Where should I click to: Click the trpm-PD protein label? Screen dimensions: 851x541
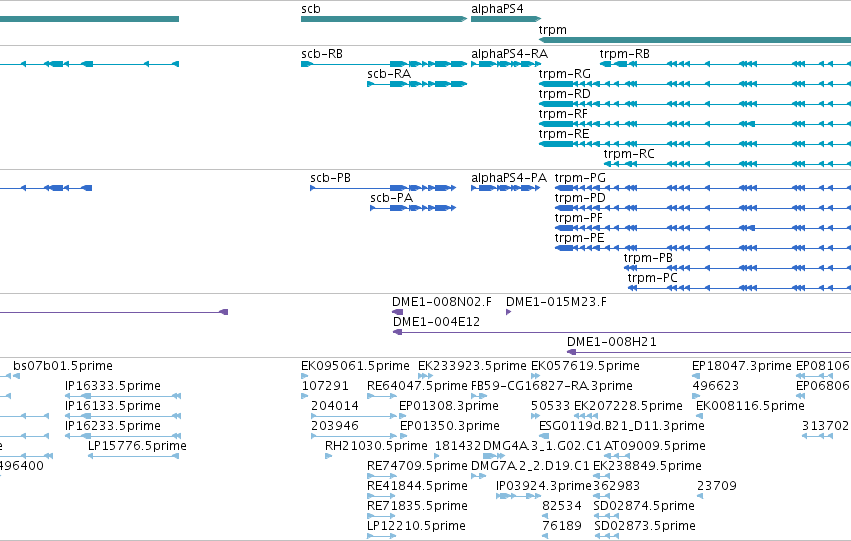pyautogui.click(x=580, y=198)
